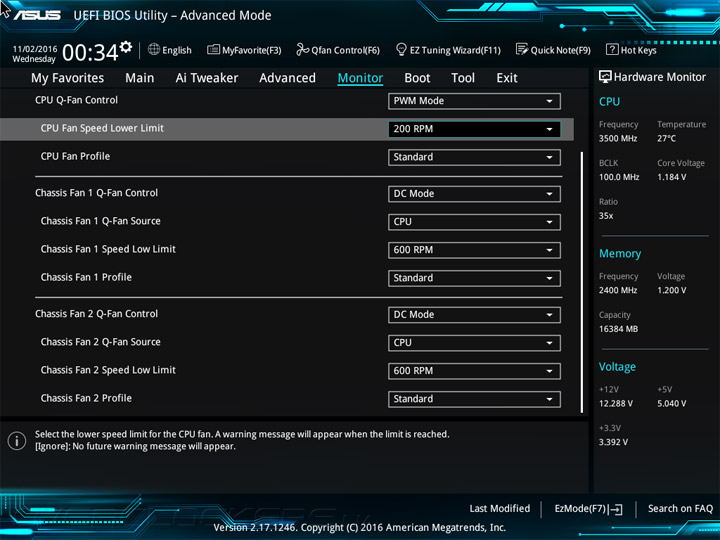720x540 pixels.
Task: Open Chassis Fan 2 Profile dropdown
Action: [x=474, y=399]
